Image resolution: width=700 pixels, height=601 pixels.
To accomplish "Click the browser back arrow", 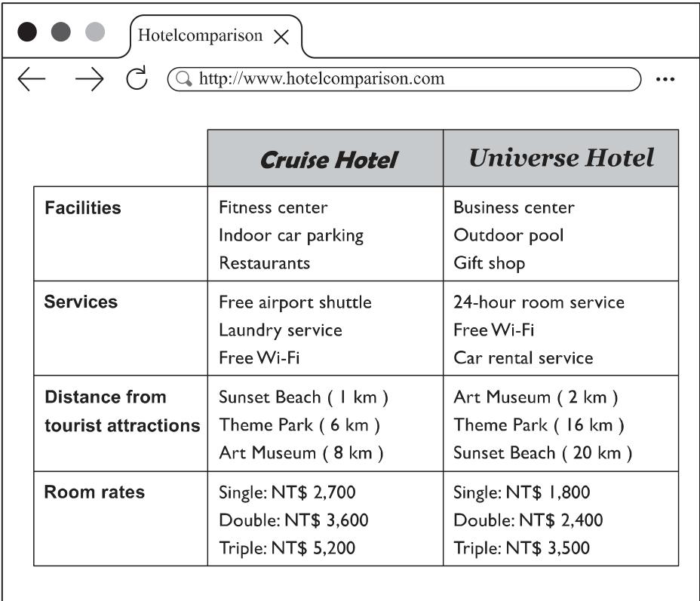I will coord(31,79).
